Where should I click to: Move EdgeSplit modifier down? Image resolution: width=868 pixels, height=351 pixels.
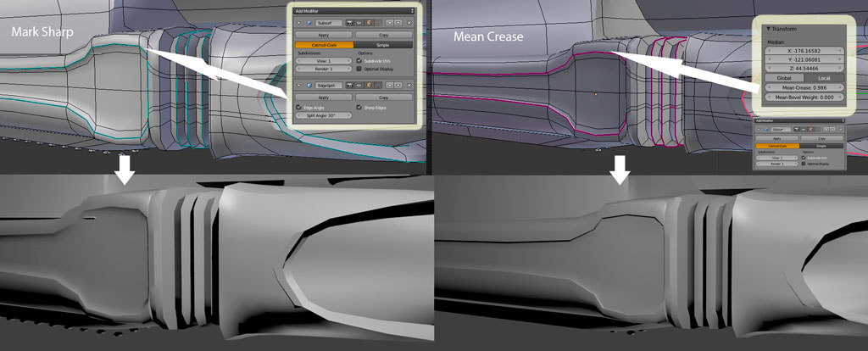click(398, 86)
